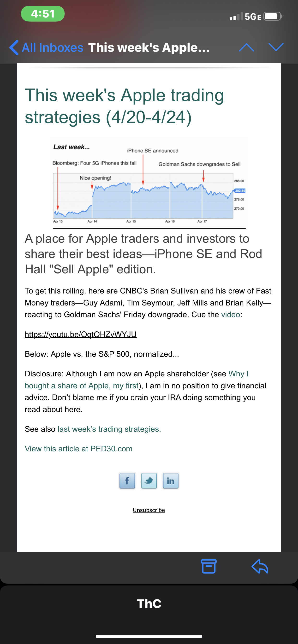The image size is (298, 644).
Task: Open the YouTube video URL link
Action: point(81,334)
